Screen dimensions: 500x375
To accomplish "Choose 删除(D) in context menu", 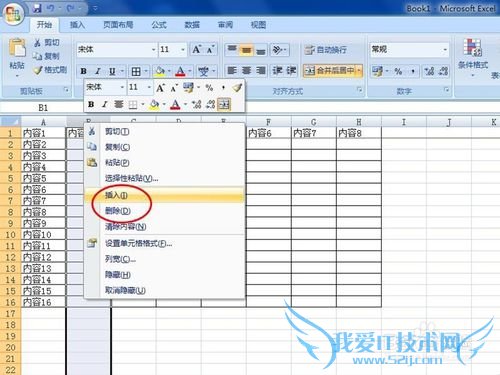I will click(165, 211).
